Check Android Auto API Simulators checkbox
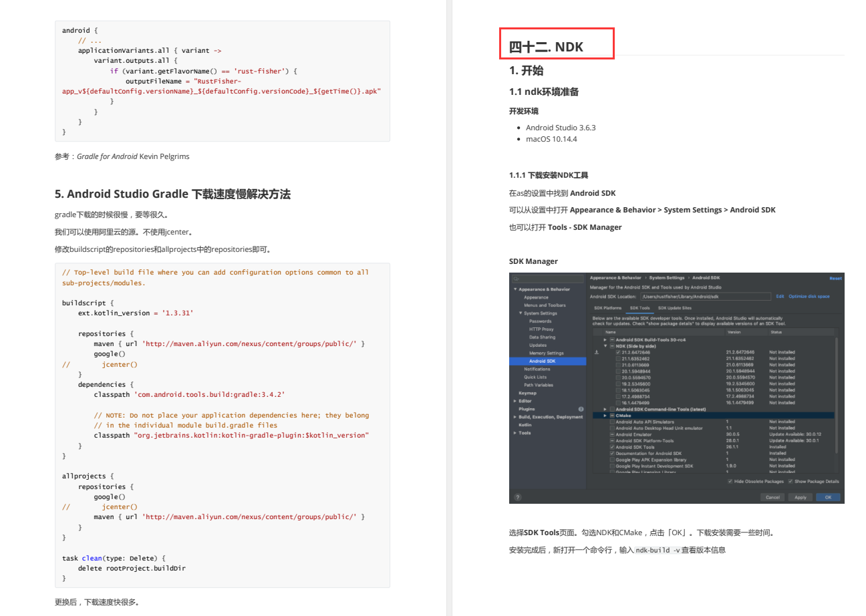 [x=612, y=422]
